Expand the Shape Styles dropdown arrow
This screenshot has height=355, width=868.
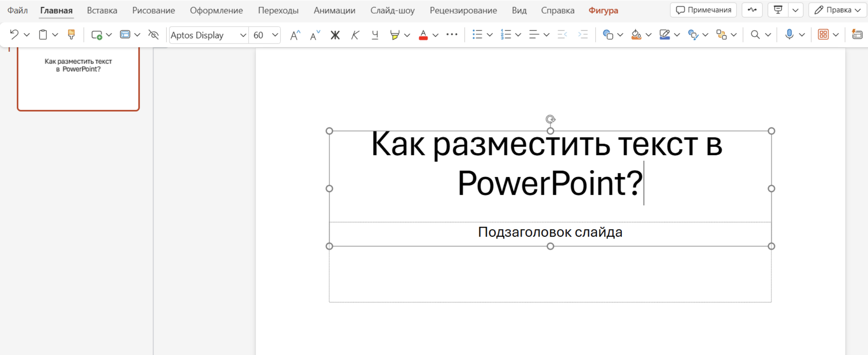pyautogui.click(x=705, y=35)
